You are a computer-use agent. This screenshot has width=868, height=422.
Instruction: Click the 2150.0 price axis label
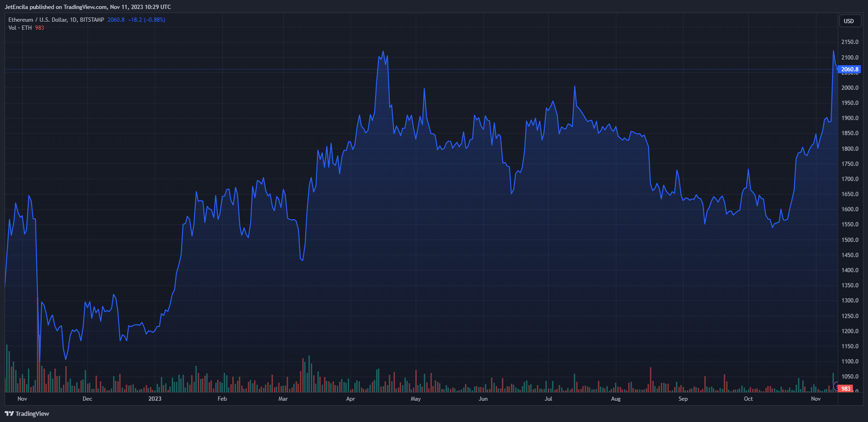point(850,42)
